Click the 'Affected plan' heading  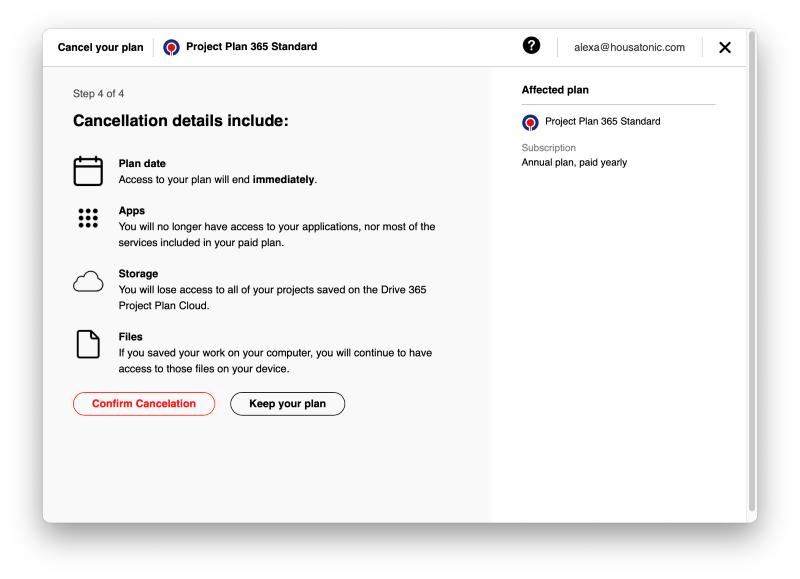click(555, 90)
